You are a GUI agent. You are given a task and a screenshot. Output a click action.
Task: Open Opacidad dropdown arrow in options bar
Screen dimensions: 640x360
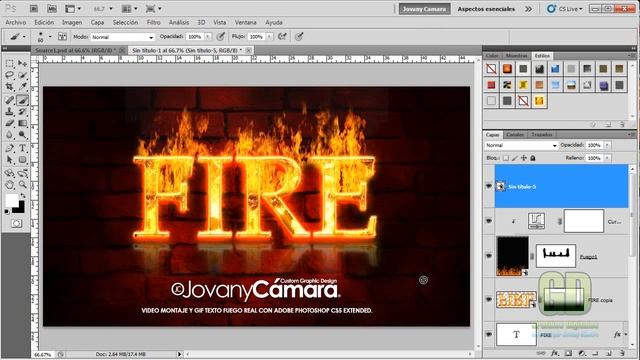point(208,37)
